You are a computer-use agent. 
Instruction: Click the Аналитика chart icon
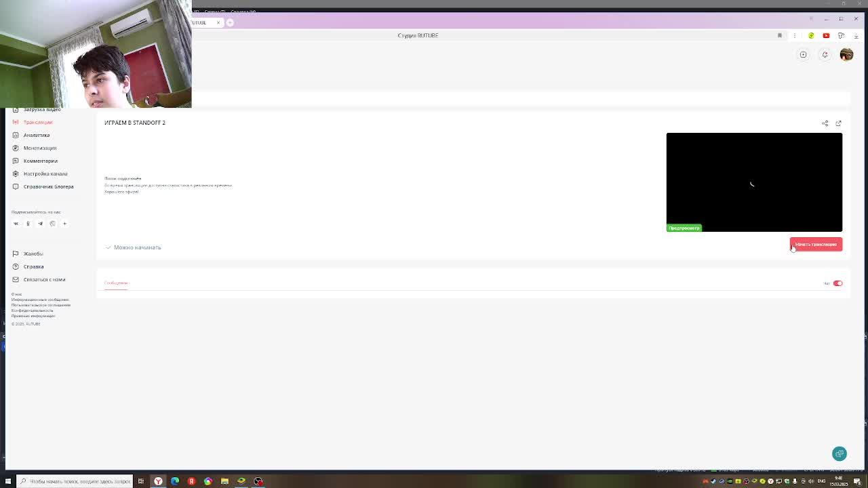tap(16, 135)
